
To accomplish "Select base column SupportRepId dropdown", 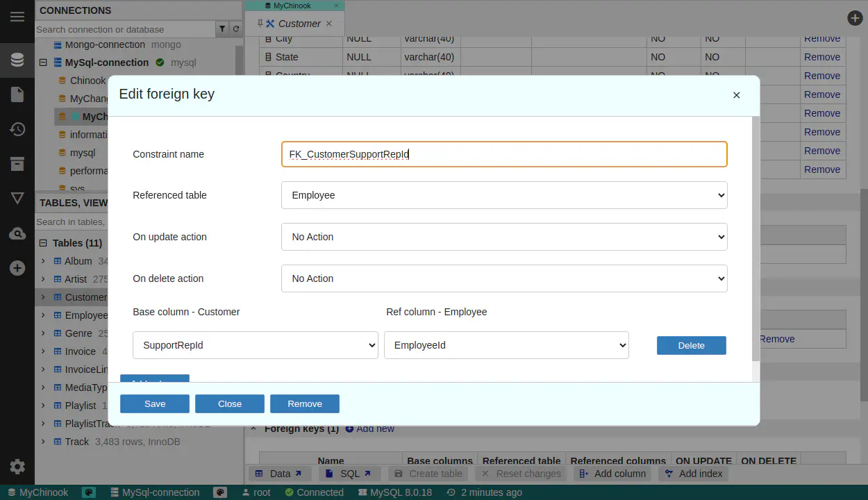I will [x=255, y=345].
